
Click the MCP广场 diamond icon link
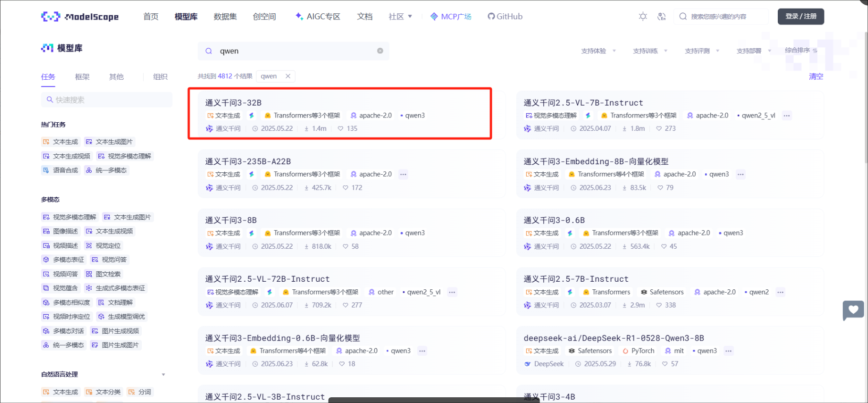(434, 17)
